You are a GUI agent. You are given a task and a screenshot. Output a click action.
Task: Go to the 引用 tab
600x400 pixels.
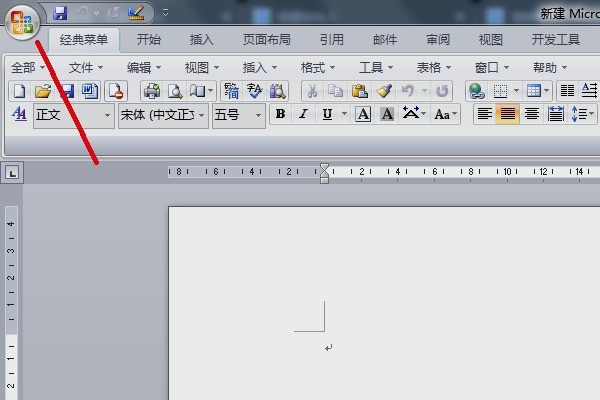(x=332, y=40)
